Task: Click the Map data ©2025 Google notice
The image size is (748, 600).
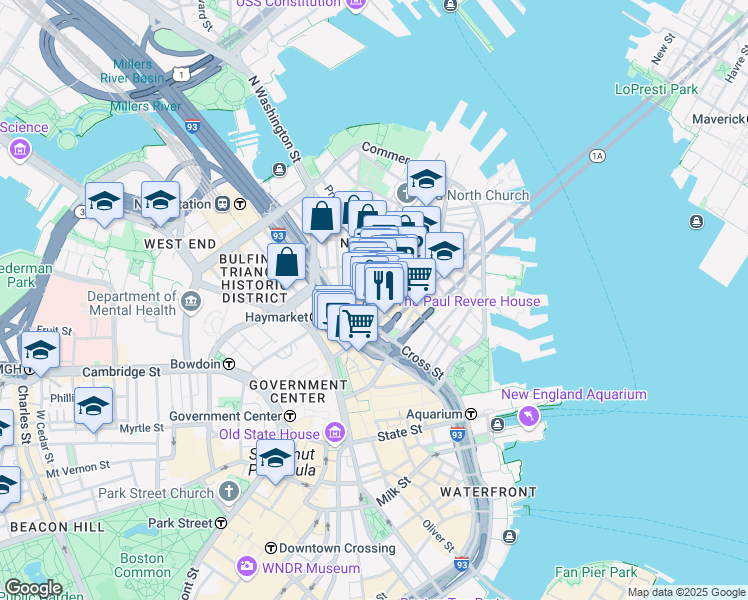Action: click(687, 592)
